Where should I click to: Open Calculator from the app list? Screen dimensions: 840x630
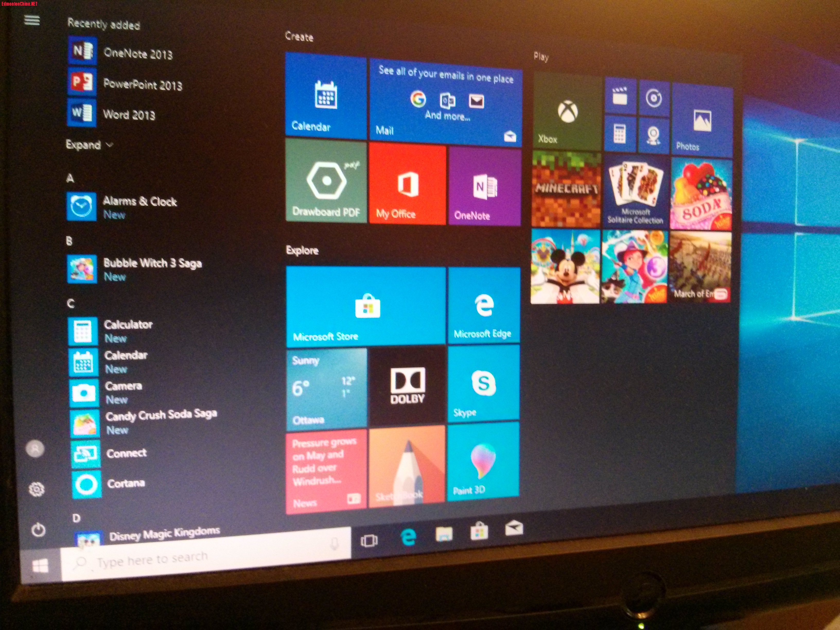click(x=110, y=331)
